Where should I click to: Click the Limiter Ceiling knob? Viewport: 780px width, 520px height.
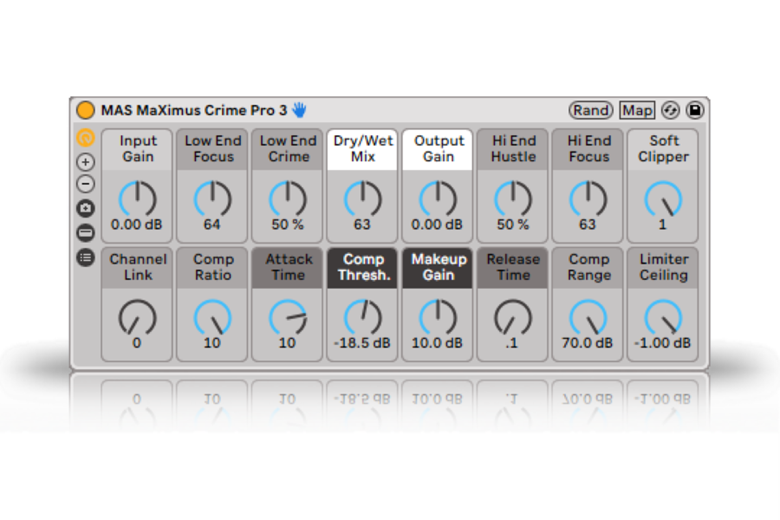(663, 317)
